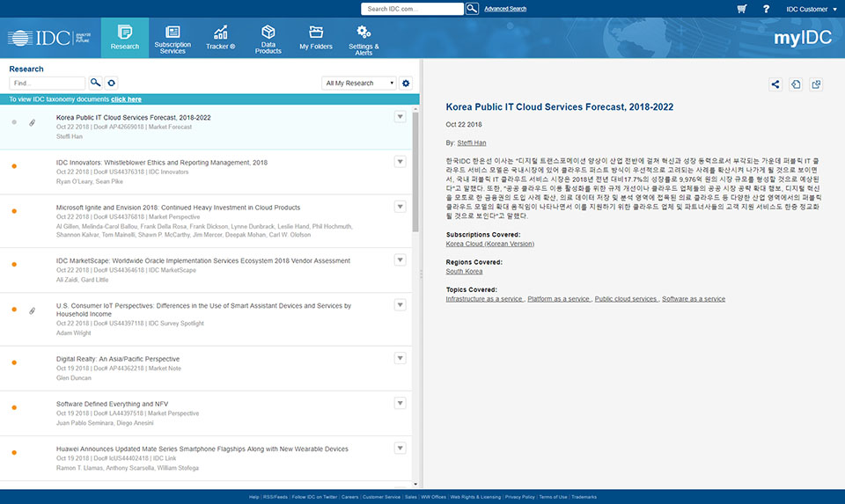Open the Research tab
Image resolution: width=845 pixels, height=504 pixels.
(124, 38)
